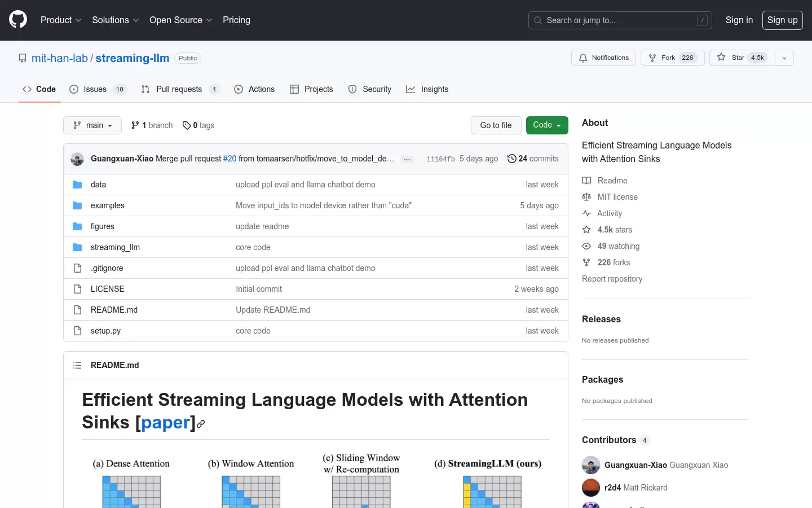The image size is (812, 508).
Task: Open the data folder icon
Action: (x=77, y=185)
